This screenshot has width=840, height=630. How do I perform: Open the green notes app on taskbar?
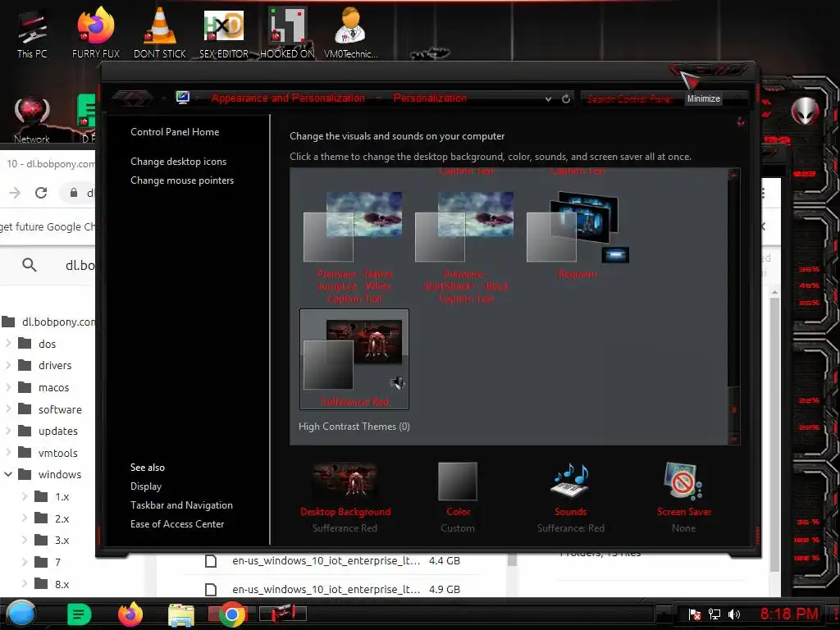coord(79,614)
